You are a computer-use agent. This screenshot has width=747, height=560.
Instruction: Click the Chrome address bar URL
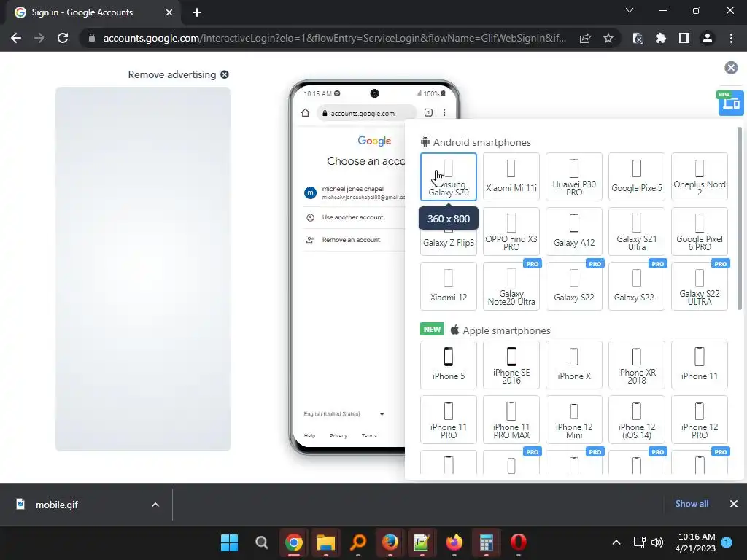coord(334,38)
